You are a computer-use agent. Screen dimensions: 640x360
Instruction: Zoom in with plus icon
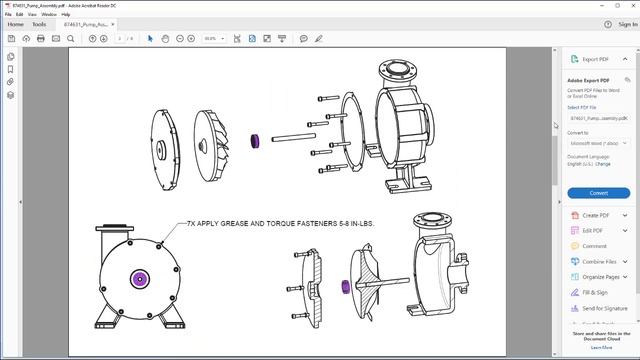pos(191,39)
